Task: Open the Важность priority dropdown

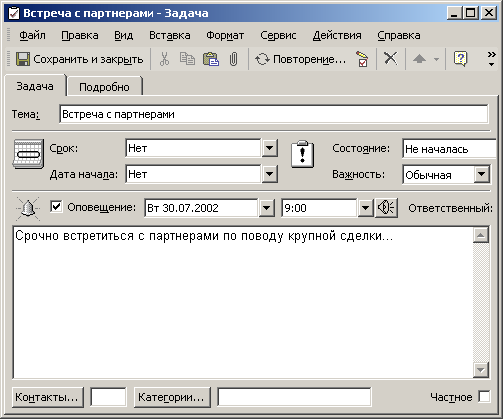Action: [x=482, y=174]
